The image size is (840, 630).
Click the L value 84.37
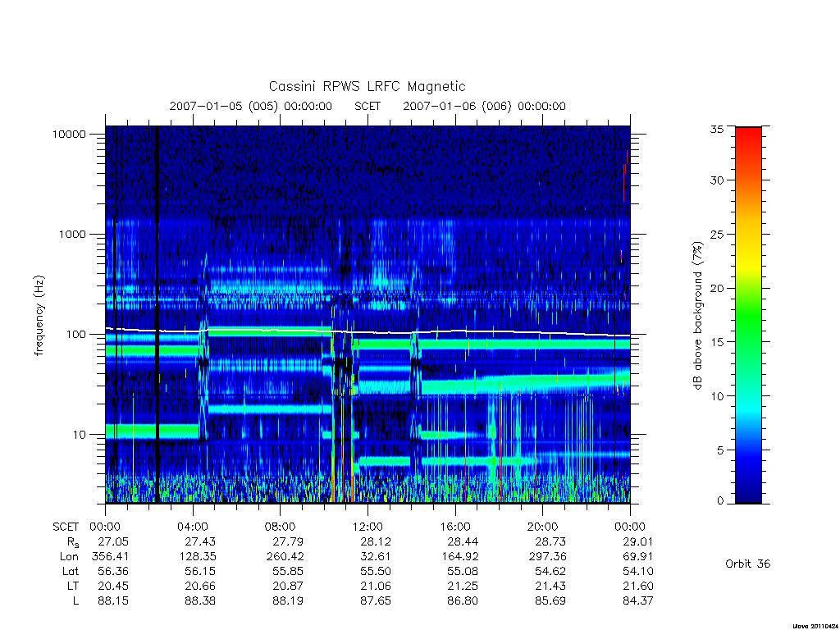tap(638, 601)
